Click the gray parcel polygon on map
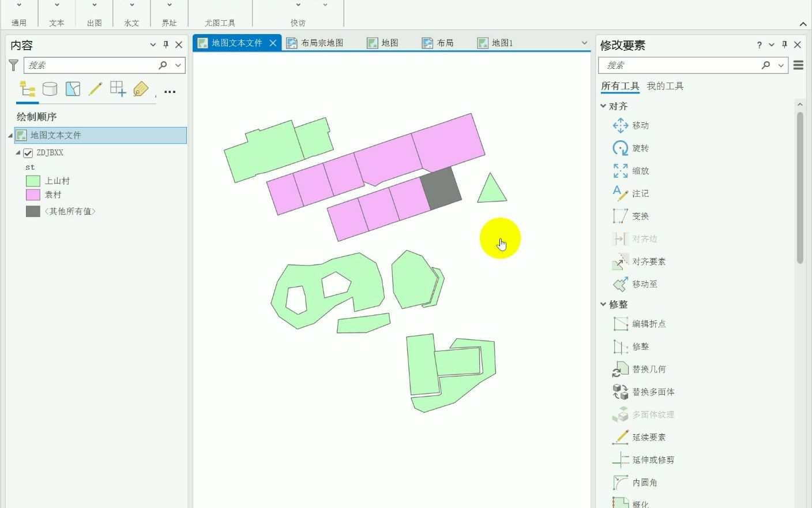812x508 pixels. 441,188
